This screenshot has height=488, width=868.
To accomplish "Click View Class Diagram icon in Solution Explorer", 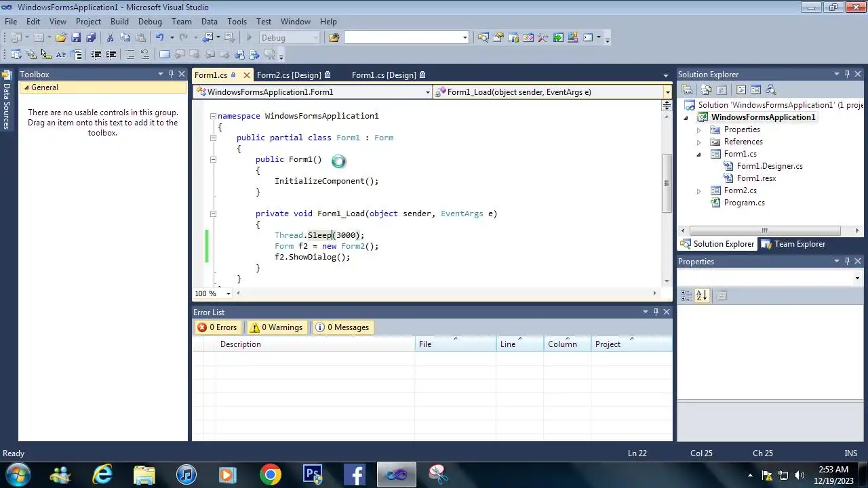I will (x=770, y=90).
